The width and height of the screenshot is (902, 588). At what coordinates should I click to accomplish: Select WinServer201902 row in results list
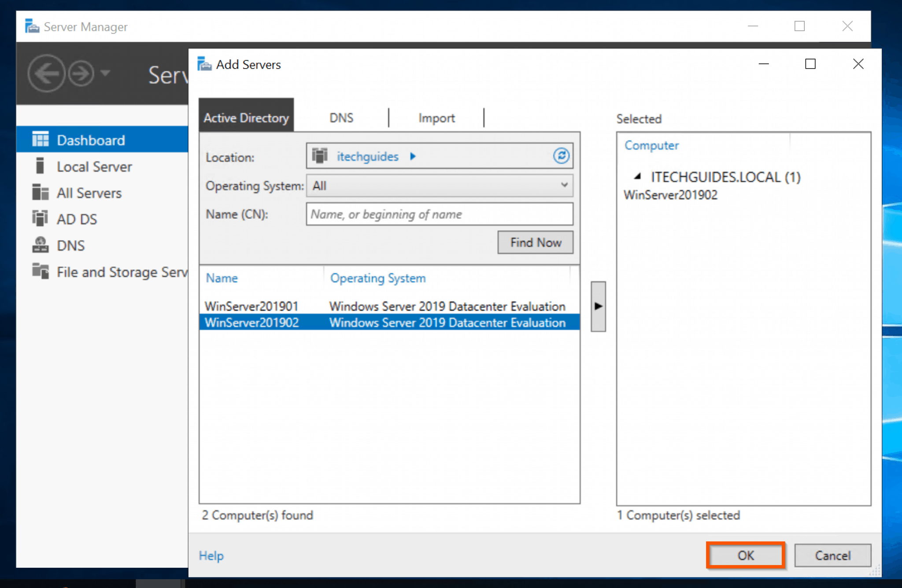389,322
